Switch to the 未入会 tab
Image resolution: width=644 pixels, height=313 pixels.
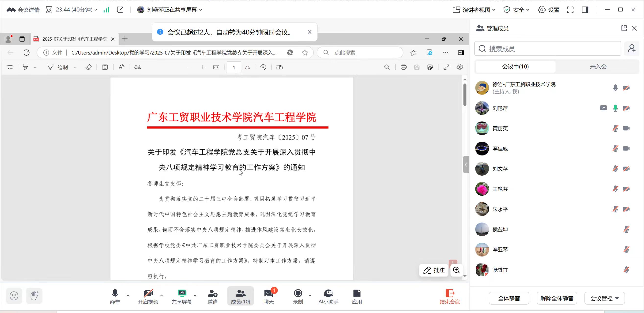598,67
